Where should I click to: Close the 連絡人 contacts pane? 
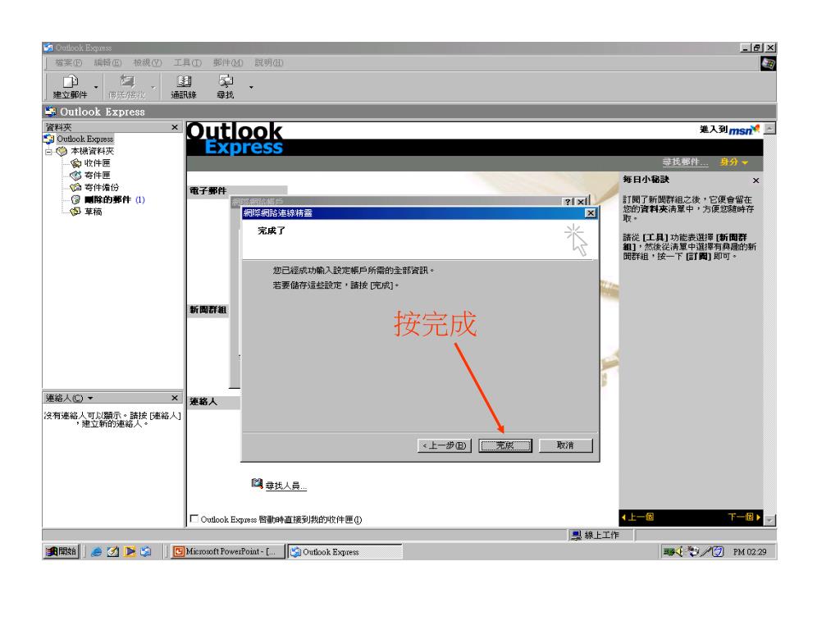click(x=175, y=398)
